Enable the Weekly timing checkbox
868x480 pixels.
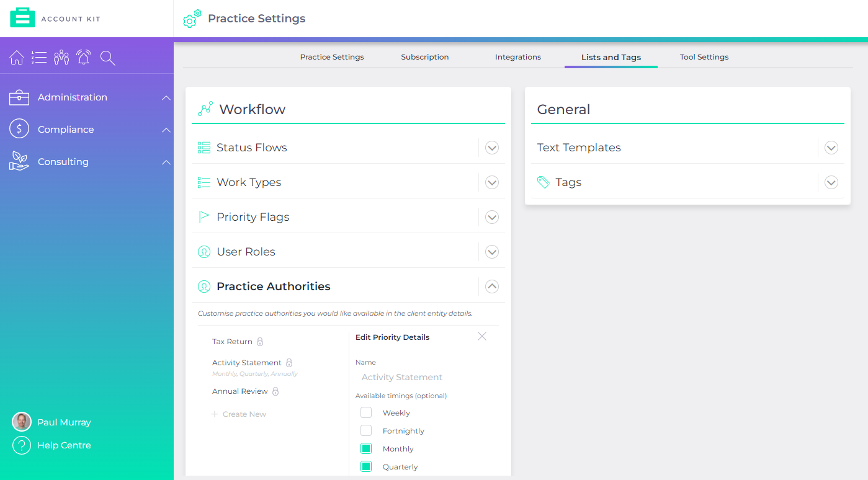tap(366, 412)
